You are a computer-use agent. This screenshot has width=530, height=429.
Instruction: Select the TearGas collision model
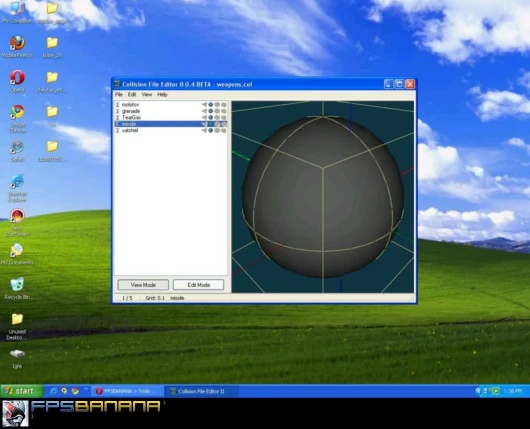pyautogui.click(x=171, y=118)
